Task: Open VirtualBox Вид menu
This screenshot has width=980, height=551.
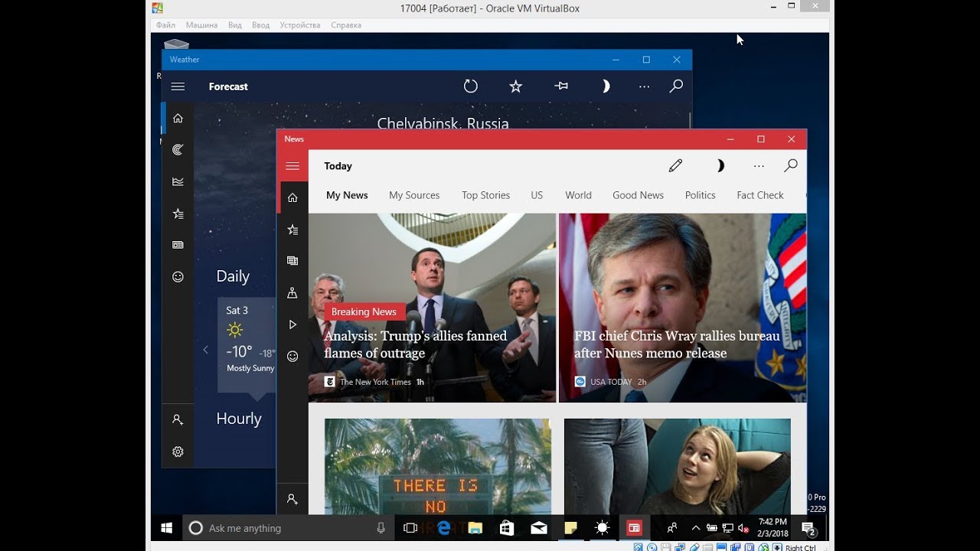Action: 235,25
